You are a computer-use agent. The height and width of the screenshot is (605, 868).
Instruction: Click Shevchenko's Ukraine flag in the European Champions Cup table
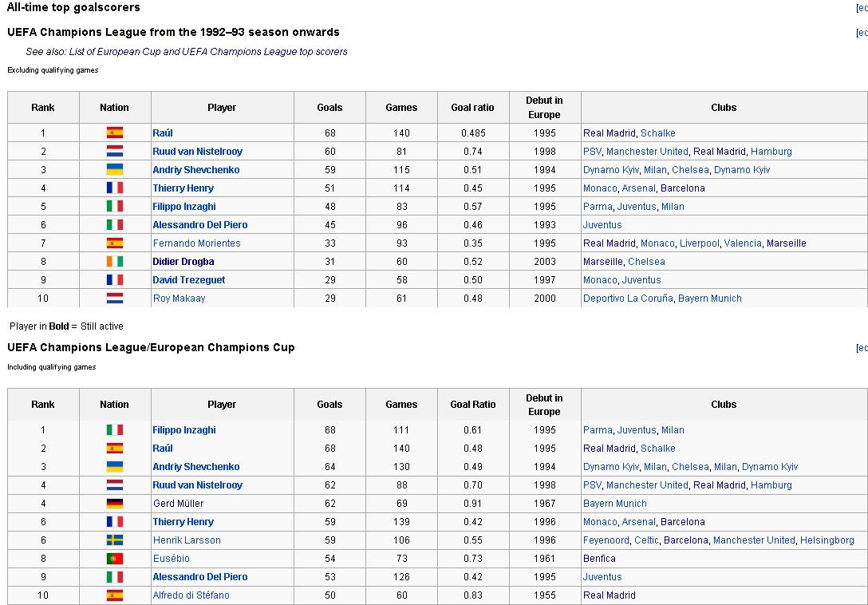pos(115,466)
